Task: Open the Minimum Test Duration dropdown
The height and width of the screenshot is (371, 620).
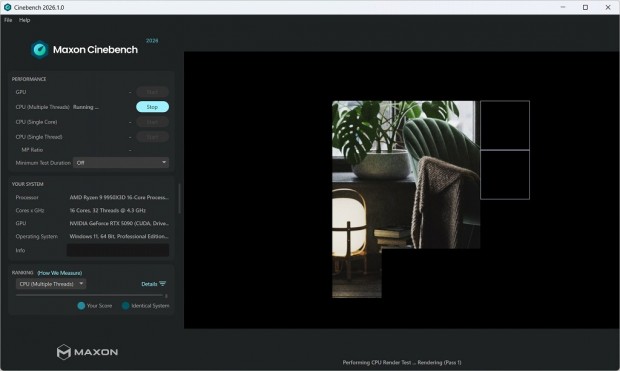Action: tap(121, 163)
